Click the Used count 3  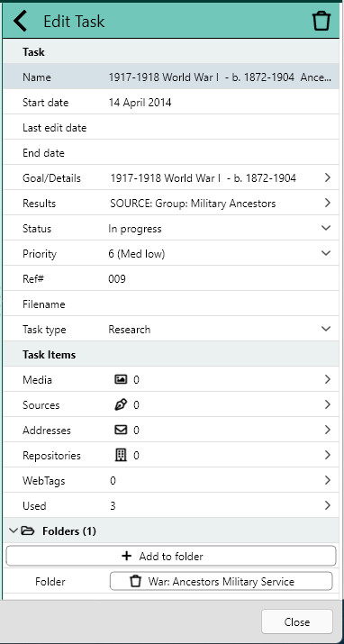(x=113, y=505)
